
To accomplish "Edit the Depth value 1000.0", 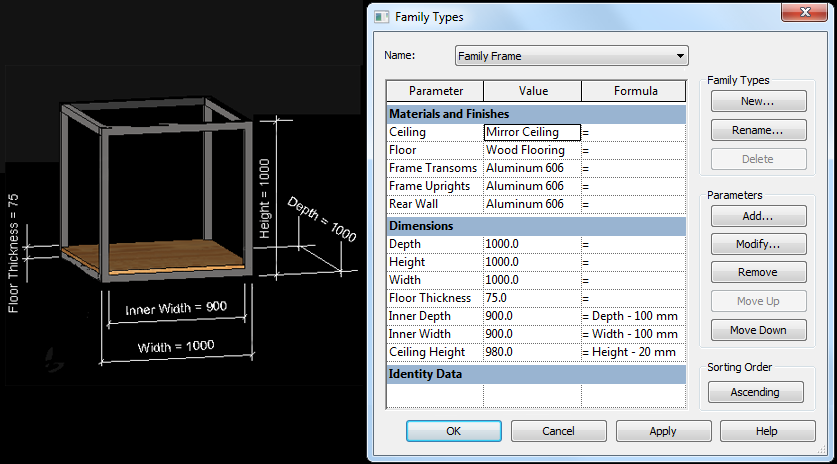I will pos(532,244).
